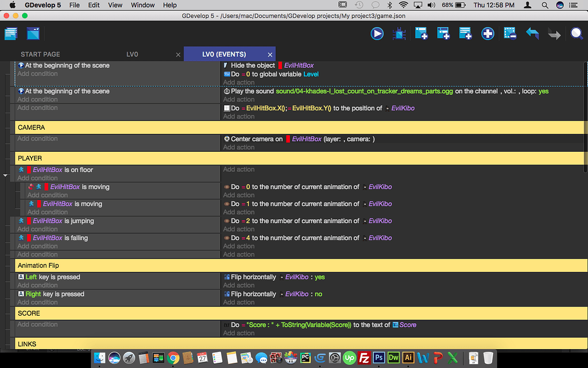
Task: Switch to the START PAGE tab
Action: (40, 54)
